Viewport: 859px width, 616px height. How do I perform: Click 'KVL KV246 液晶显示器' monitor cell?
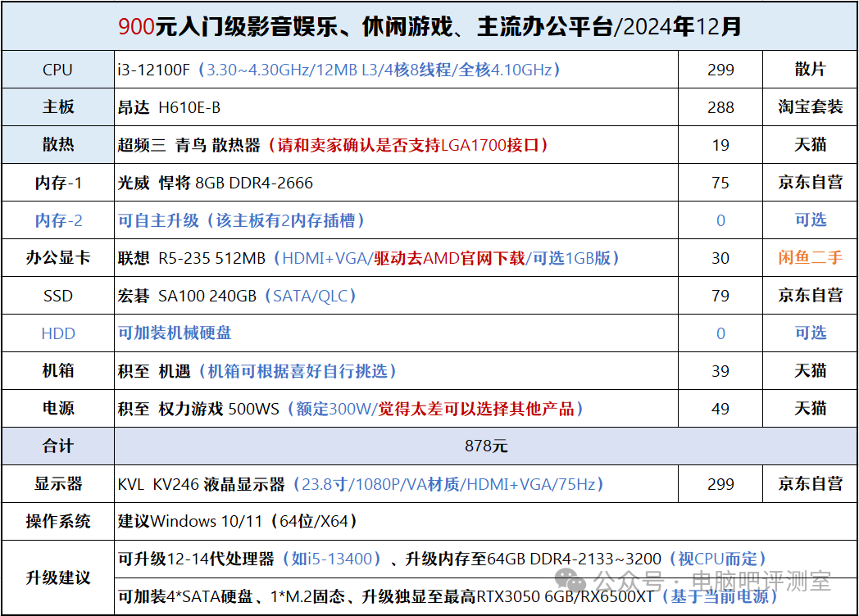coord(396,485)
